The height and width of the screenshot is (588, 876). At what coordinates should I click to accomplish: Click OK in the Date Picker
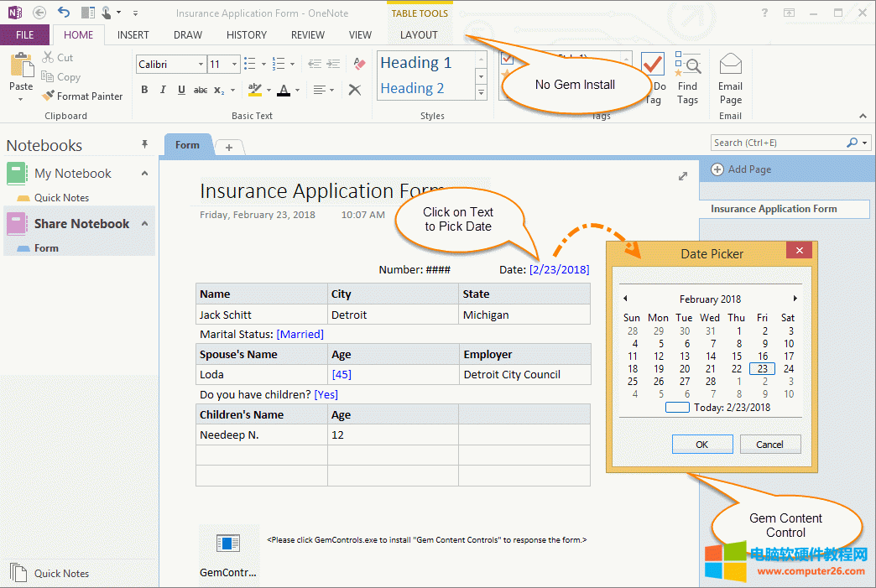point(701,444)
